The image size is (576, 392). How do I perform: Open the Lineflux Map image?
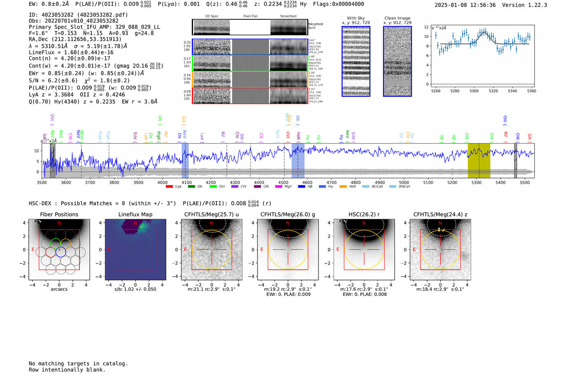[x=135, y=250]
